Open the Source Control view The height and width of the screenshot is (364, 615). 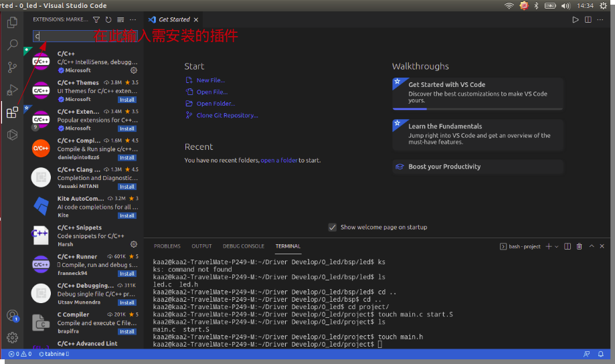pos(12,67)
